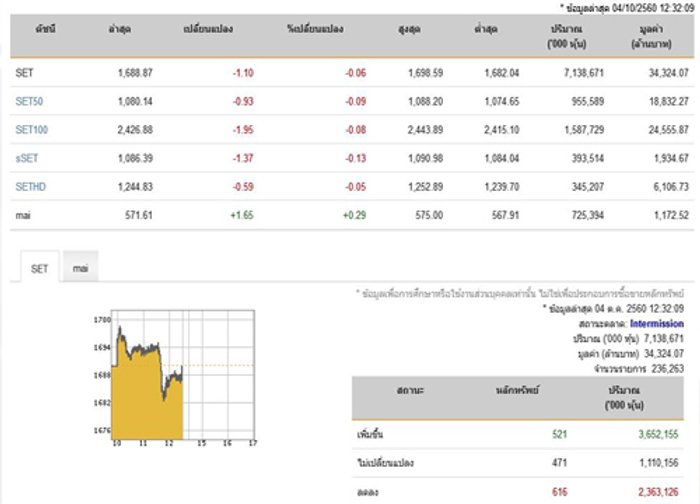Select declining securities count 616

559,492
